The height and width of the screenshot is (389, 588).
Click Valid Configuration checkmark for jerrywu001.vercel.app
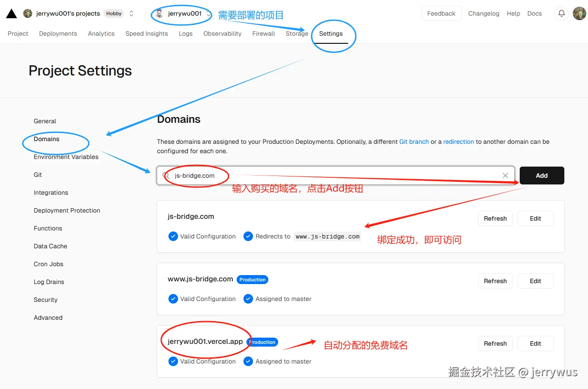point(173,361)
